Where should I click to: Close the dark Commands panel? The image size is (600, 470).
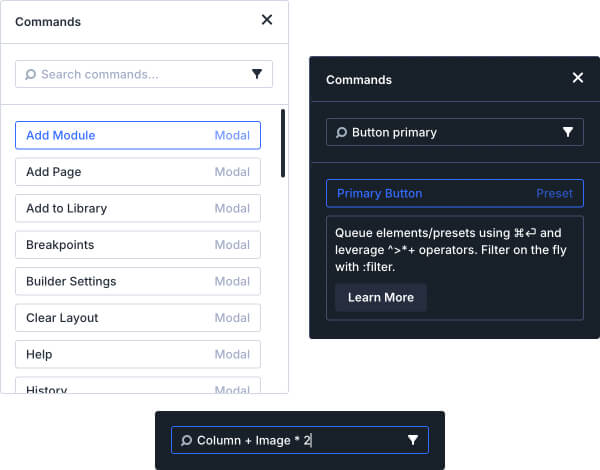(577, 78)
